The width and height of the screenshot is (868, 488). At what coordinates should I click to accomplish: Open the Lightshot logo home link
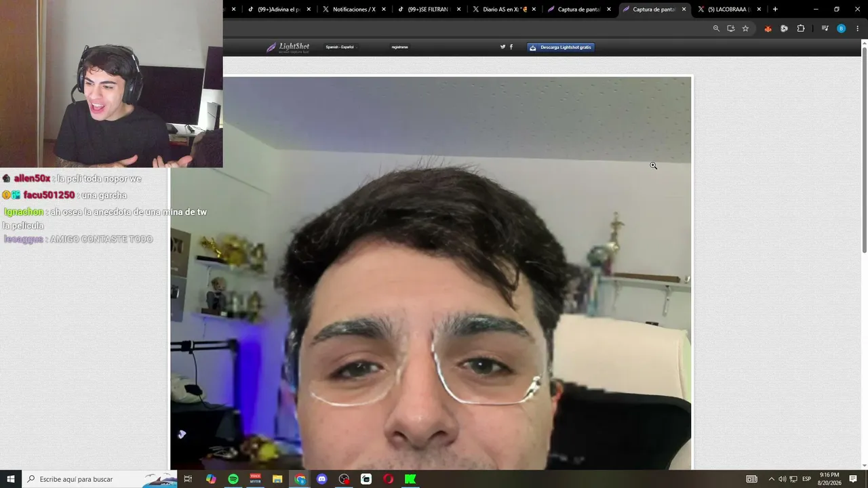click(288, 47)
